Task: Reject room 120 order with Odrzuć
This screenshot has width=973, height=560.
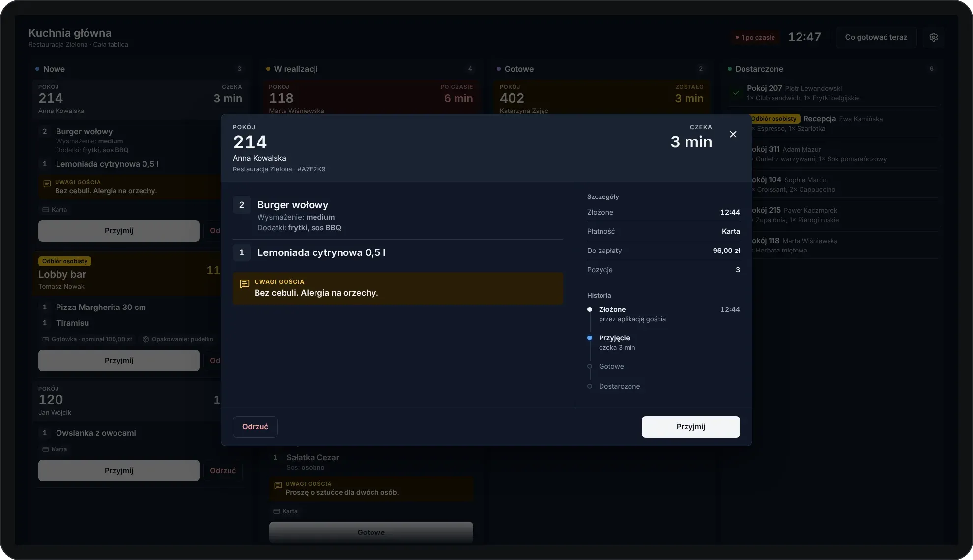Action: coord(223,471)
